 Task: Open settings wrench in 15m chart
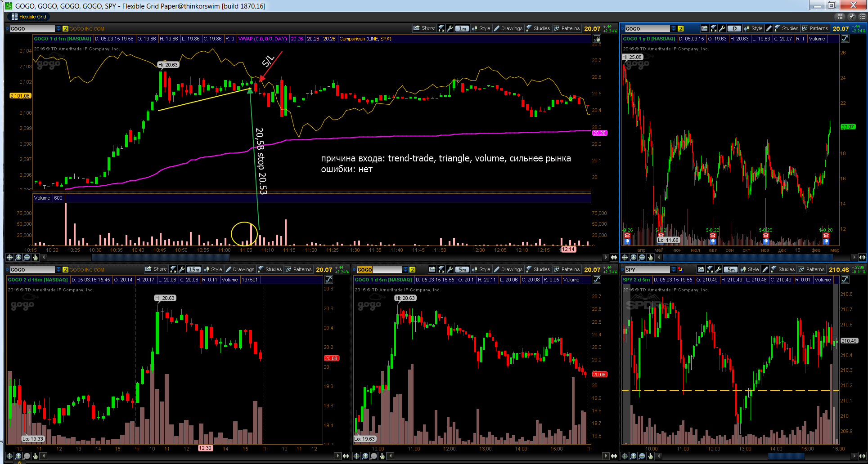click(x=181, y=269)
